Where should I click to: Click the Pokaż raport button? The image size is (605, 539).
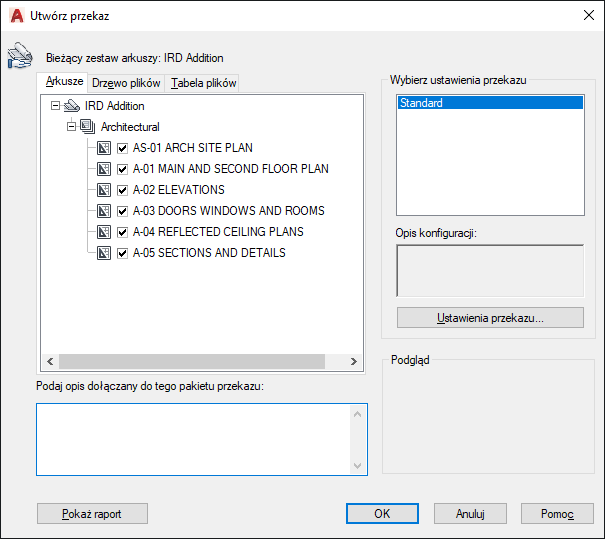(x=92, y=513)
